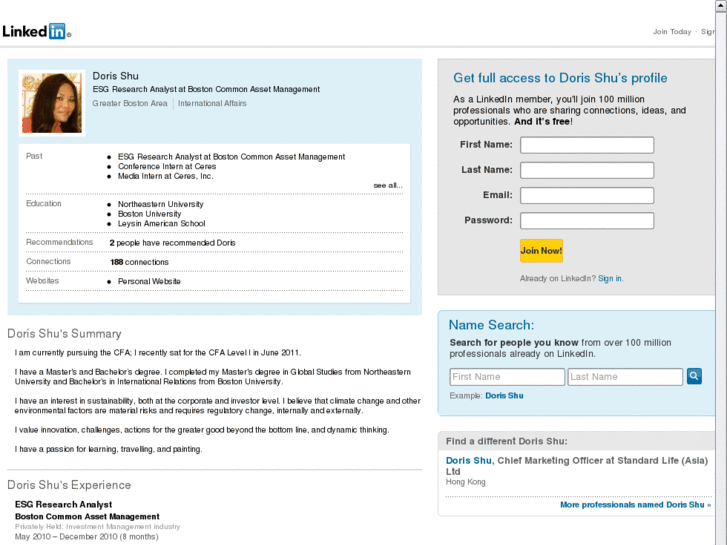Follow the Sign in link under Join Now
727x545 pixels.
tap(610, 278)
